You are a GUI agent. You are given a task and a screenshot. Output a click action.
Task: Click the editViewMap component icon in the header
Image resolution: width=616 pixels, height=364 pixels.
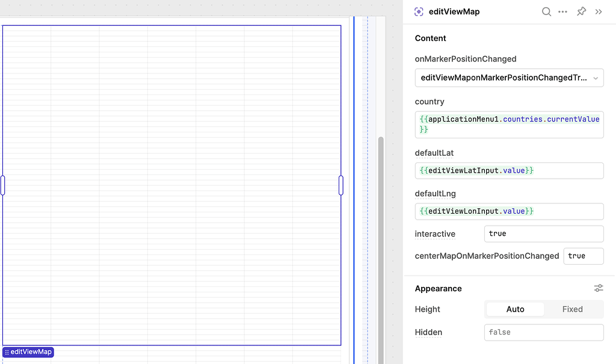click(x=418, y=11)
